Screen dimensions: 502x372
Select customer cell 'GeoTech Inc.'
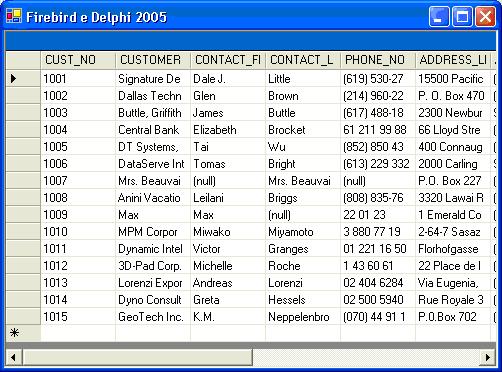[x=153, y=317]
